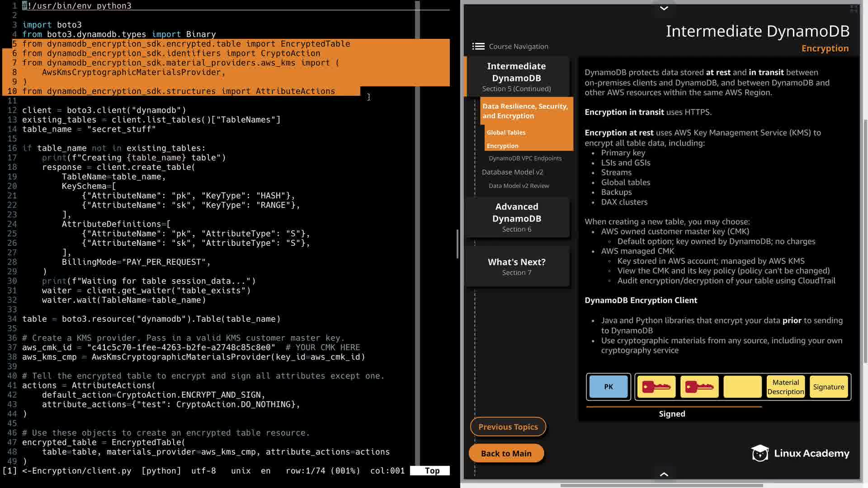Click the fullscreen icon at top right
Viewport: 868px width, 488px height.
854,9
